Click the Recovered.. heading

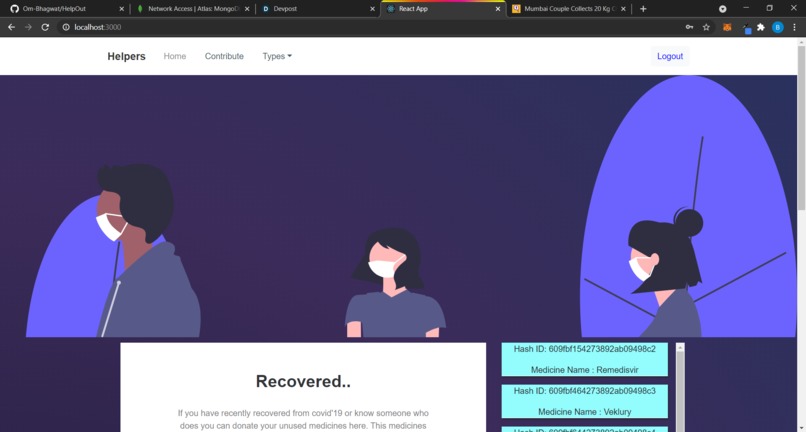click(x=303, y=381)
